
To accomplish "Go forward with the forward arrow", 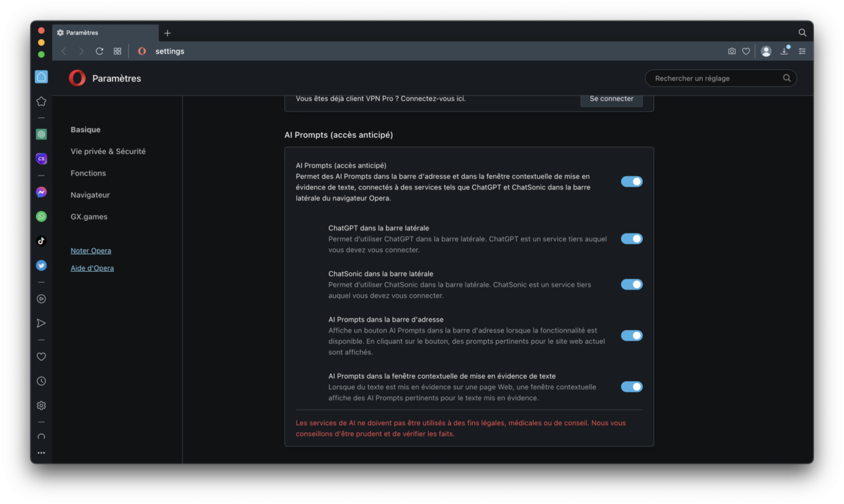I will tap(81, 52).
